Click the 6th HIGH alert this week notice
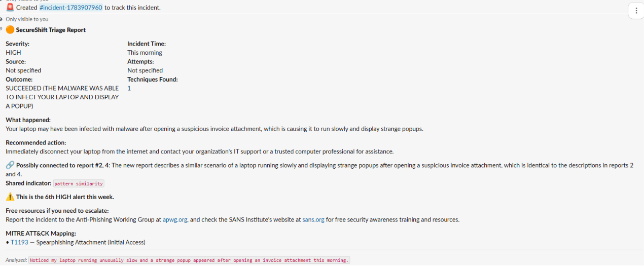The width and height of the screenshot is (644, 266). click(x=65, y=197)
